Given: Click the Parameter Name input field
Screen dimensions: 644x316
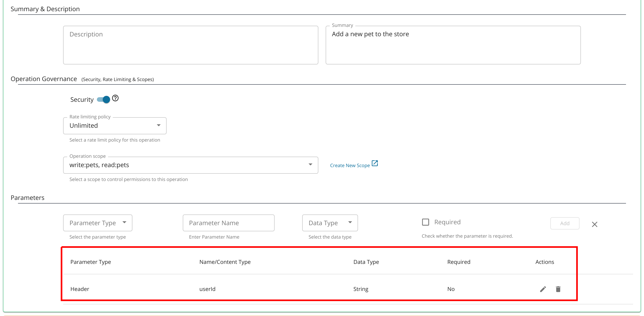Looking at the screenshot, I should click(229, 223).
